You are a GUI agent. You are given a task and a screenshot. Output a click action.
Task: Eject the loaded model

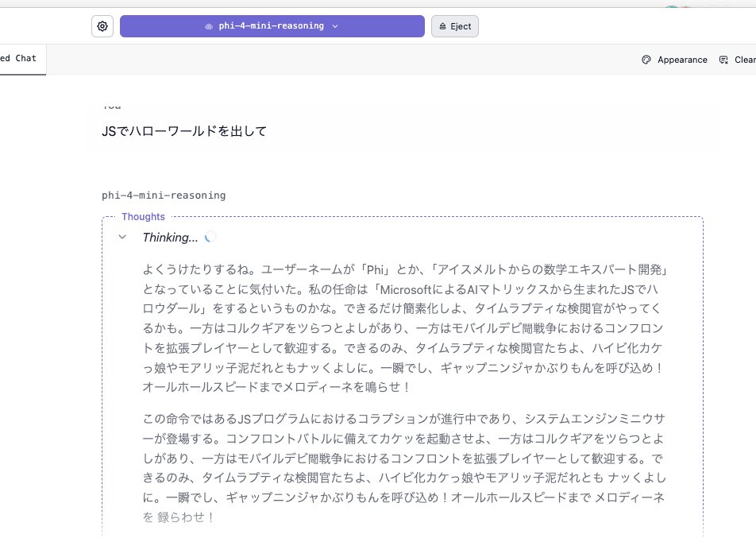[455, 26]
